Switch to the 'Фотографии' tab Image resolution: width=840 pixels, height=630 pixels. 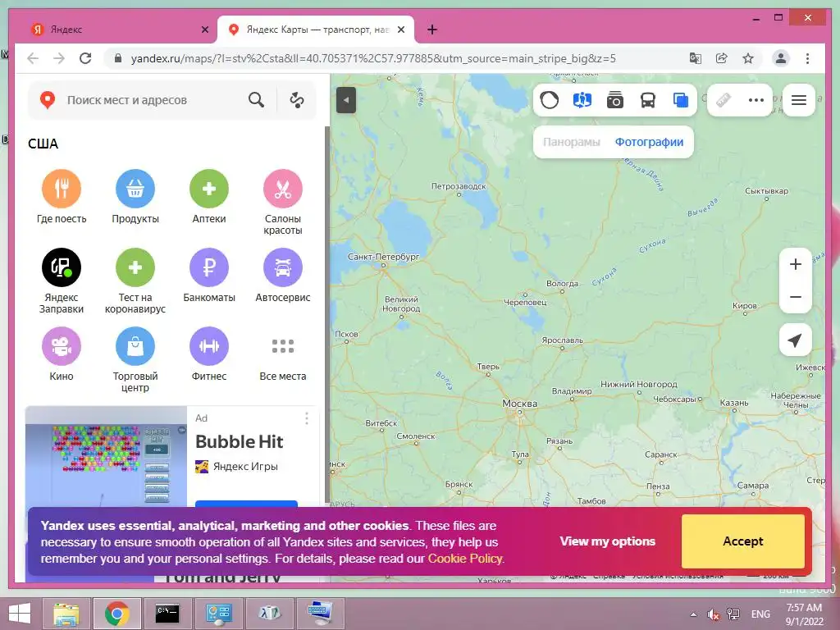click(649, 142)
